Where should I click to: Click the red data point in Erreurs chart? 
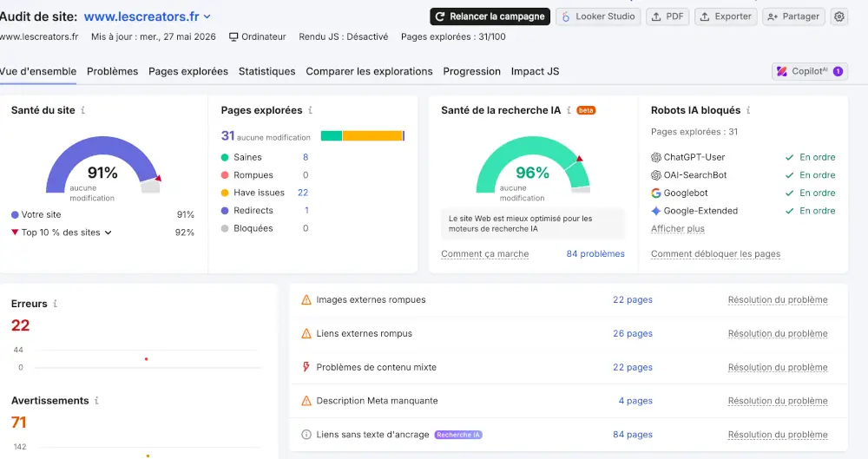146,359
